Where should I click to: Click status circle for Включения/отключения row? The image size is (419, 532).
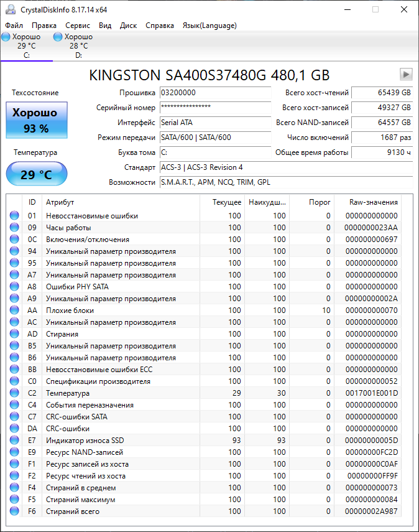14,239
